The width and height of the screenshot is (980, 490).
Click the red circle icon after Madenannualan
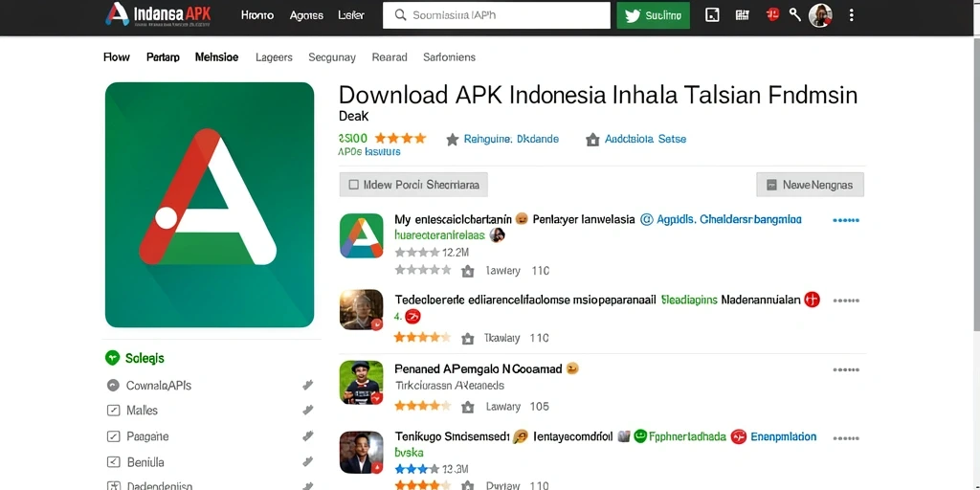pos(812,300)
